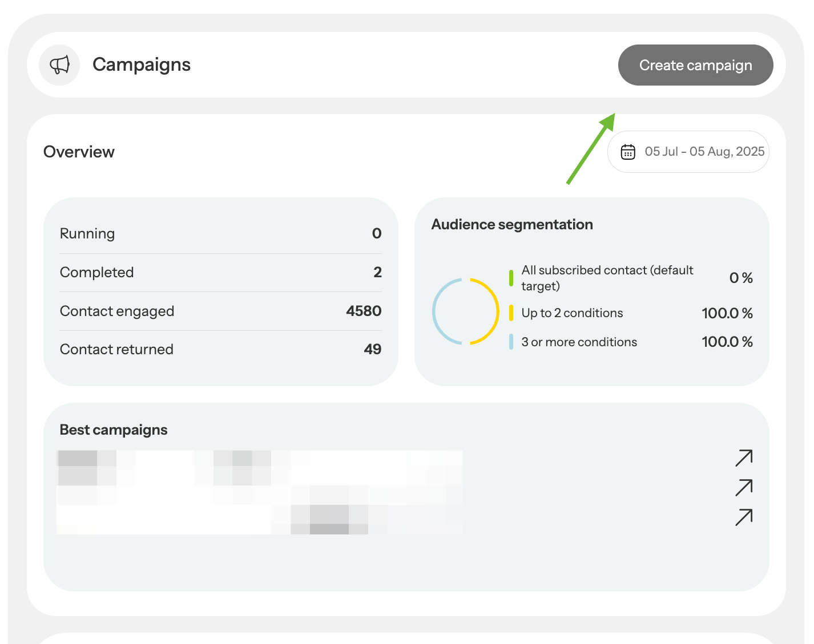Screen dimensions: 814x644
Task: Click the Campaigns page title
Action: coord(142,65)
